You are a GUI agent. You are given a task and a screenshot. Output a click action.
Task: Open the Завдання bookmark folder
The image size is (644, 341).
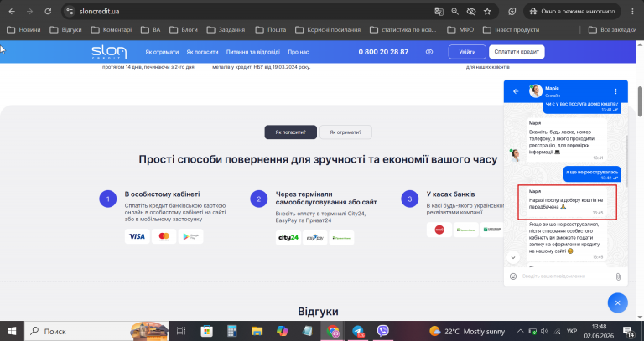226,29
